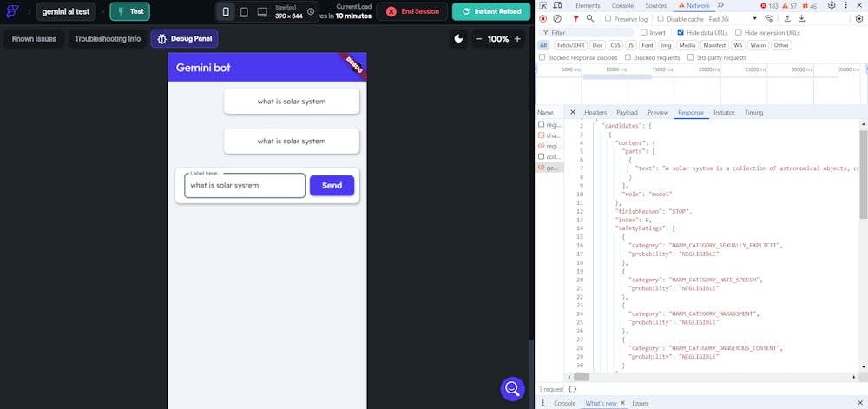The width and height of the screenshot is (868, 409).
Task: Clear the network log
Action: click(x=557, y=19)
